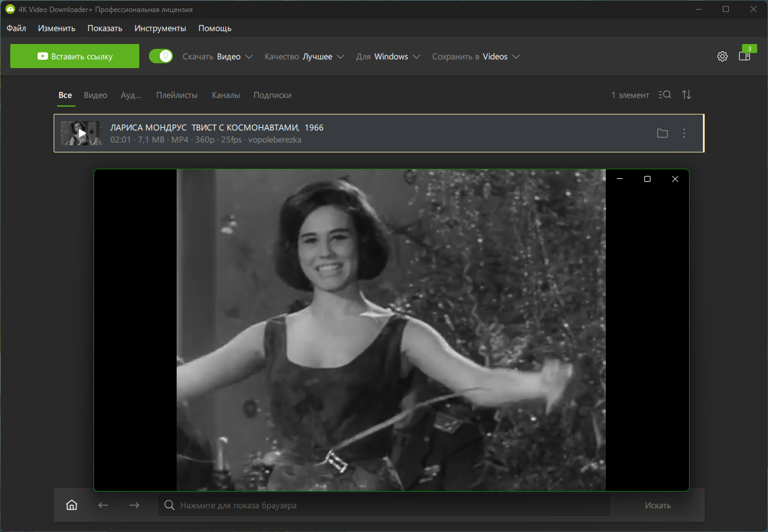Switch to the Плейлисты tab
The width and height of the screenshot is (768, 532).
(177, 95)
